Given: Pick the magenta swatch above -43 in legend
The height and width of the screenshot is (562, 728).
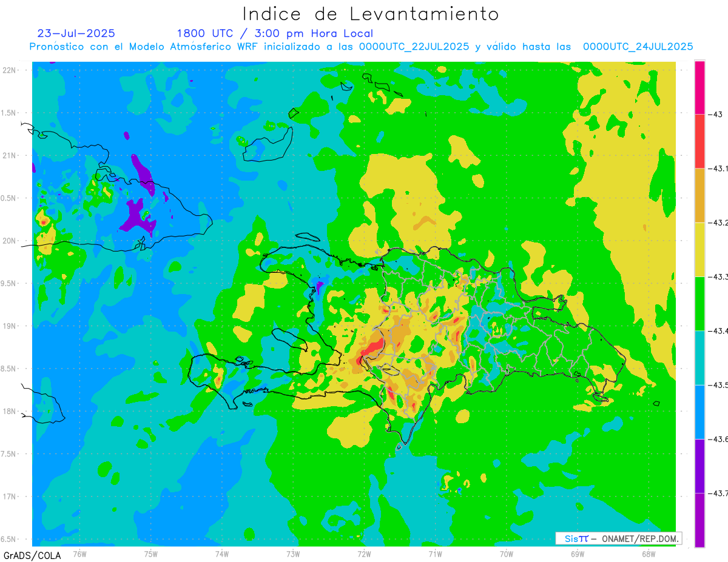Looking at the screenshot, I should point(699,87).
